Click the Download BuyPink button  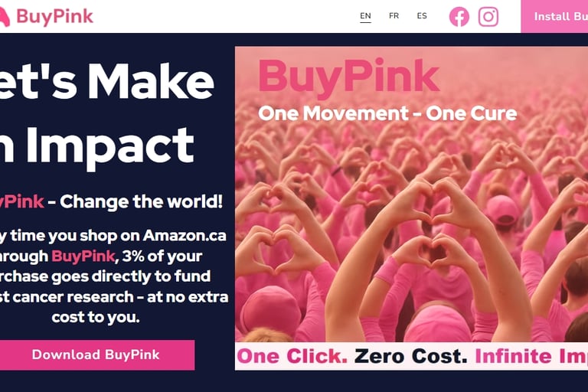[97, 354]
